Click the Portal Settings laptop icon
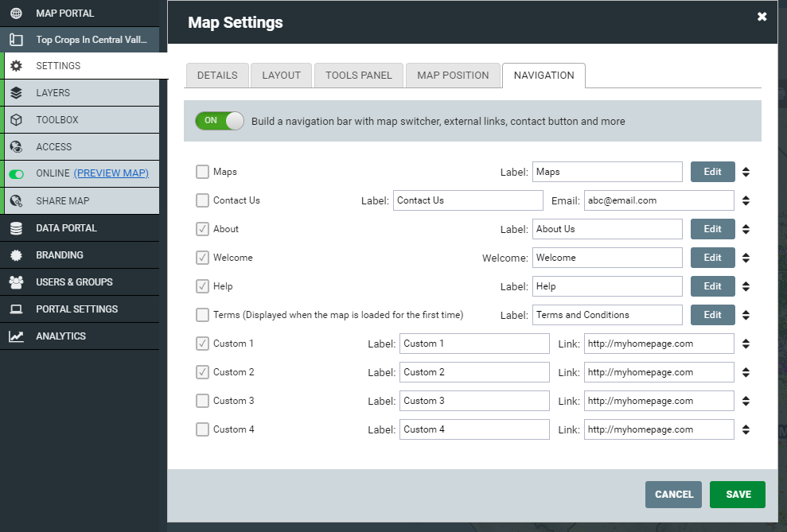 pos(16,309)
